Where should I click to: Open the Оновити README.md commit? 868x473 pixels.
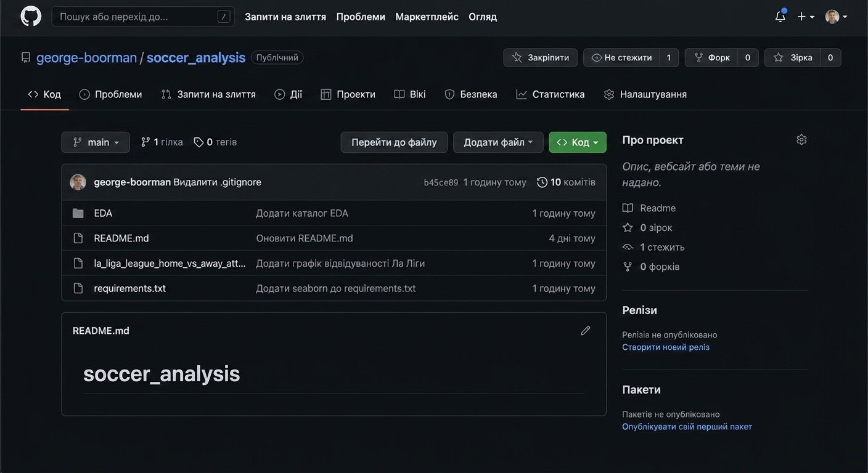(x=305, y=238)
